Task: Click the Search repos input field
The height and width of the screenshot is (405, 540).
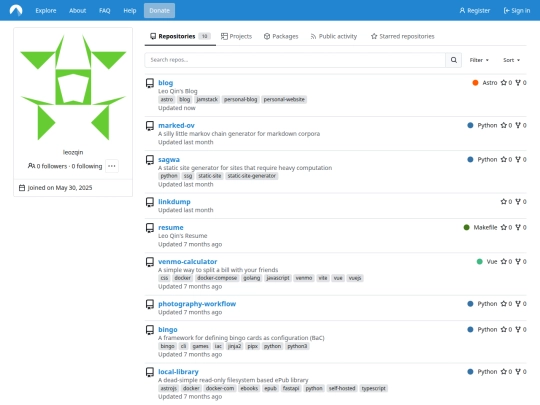Action: [295, 60]
